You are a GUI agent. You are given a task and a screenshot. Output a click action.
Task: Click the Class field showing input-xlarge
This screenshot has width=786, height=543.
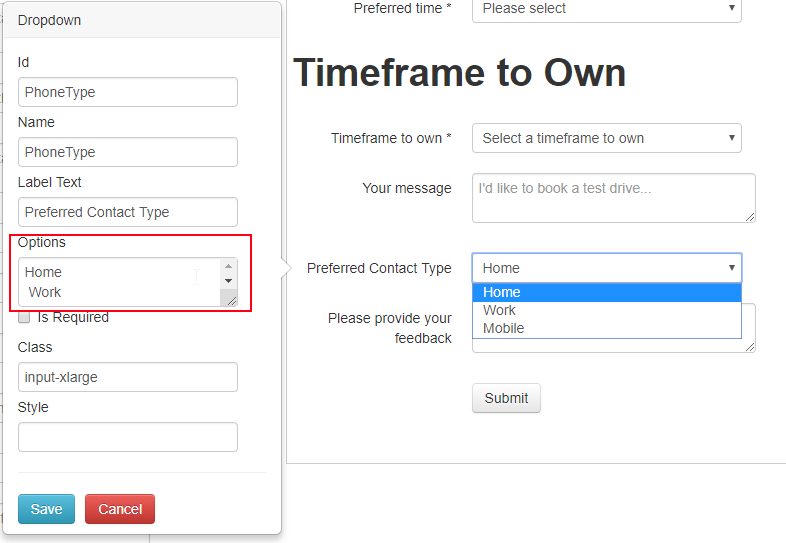127,377
